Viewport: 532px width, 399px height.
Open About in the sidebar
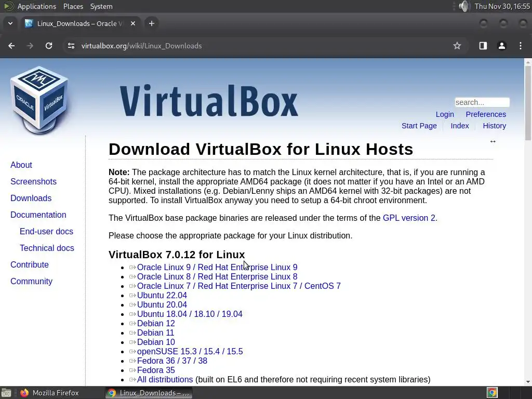[x=21, y=165]
